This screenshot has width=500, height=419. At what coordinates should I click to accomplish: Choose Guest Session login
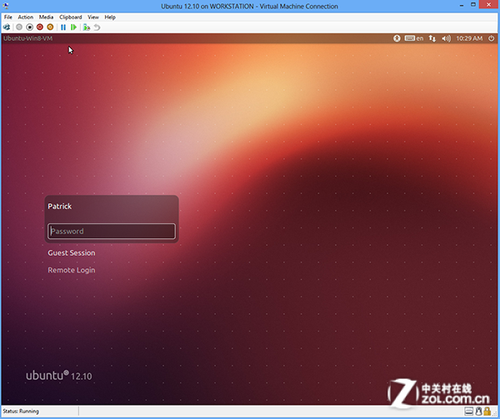[x=71, y=253]
